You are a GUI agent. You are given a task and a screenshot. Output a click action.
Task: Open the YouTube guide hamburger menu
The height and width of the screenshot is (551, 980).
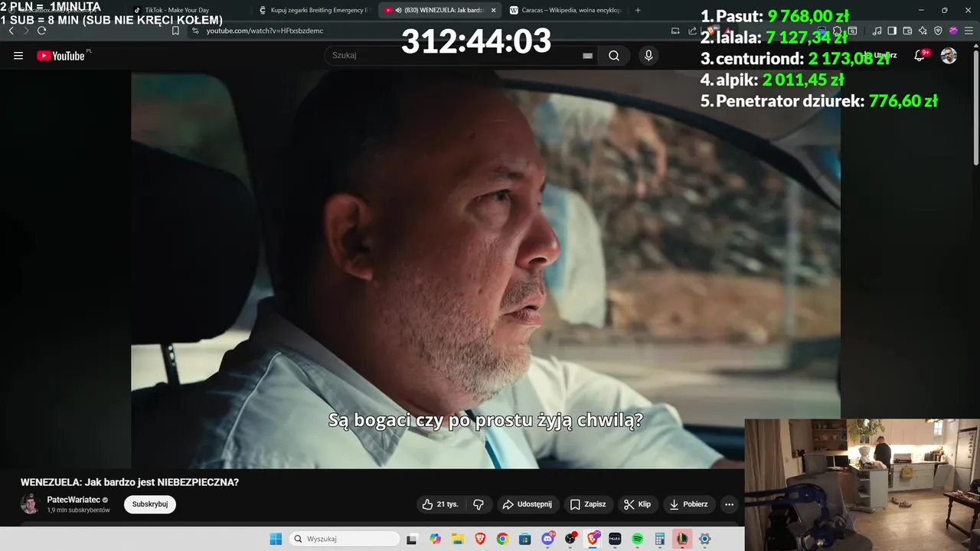tap(18, 55)
